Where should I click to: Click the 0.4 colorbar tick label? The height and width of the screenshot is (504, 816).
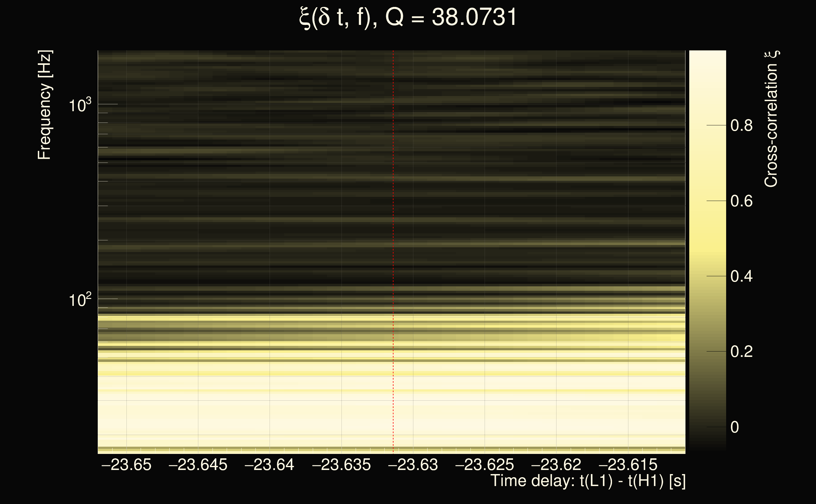[x=741, y=276]
